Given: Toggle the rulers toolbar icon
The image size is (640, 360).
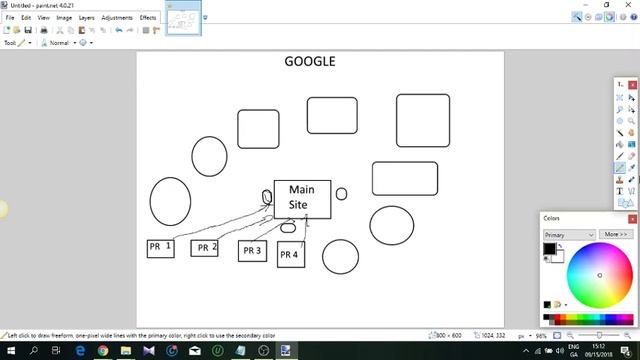Looking at the screenshot, I should 156,30.
